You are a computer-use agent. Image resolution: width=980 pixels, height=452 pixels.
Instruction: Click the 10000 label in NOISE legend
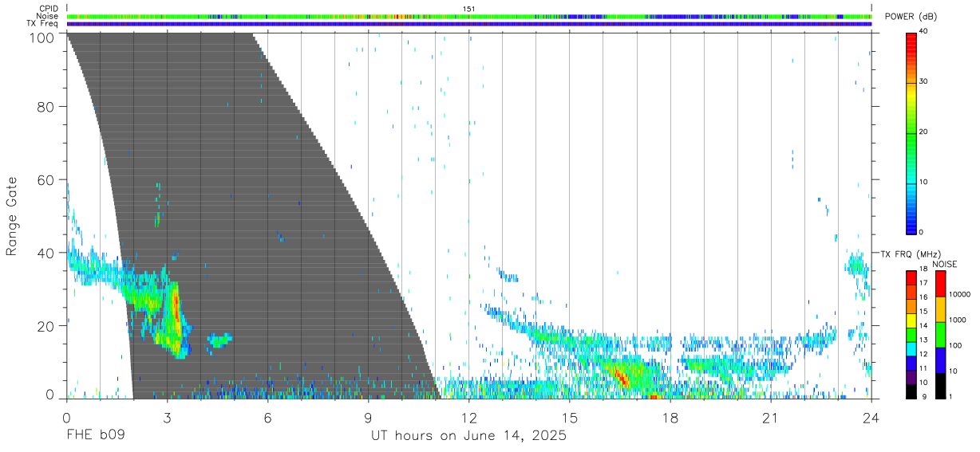pos(961,294)
